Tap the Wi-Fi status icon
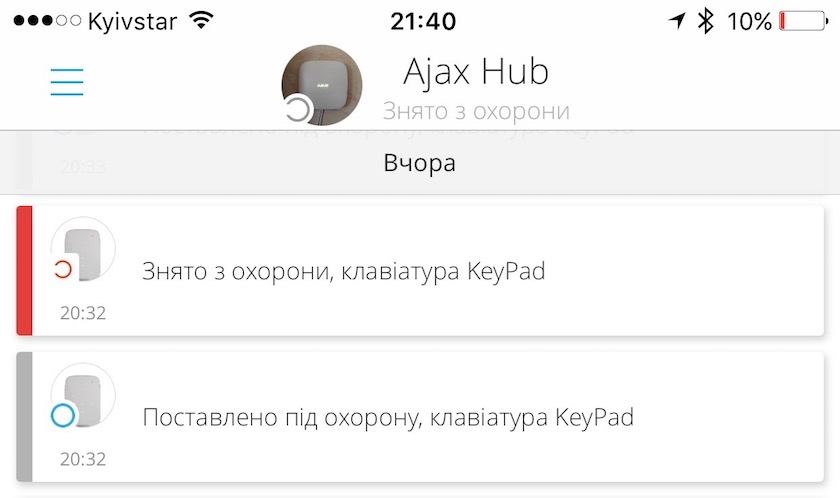Screen dimensions: 840x498 201,20
